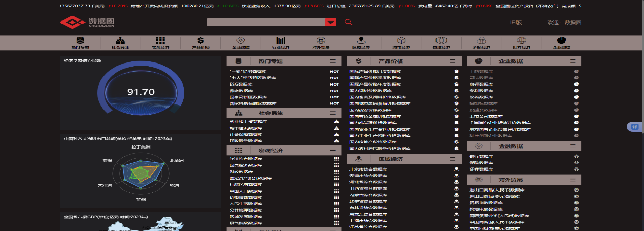Click the blue 译 translate side button
Viewport: 644px width, 231px height.
[x=635, y=127]
